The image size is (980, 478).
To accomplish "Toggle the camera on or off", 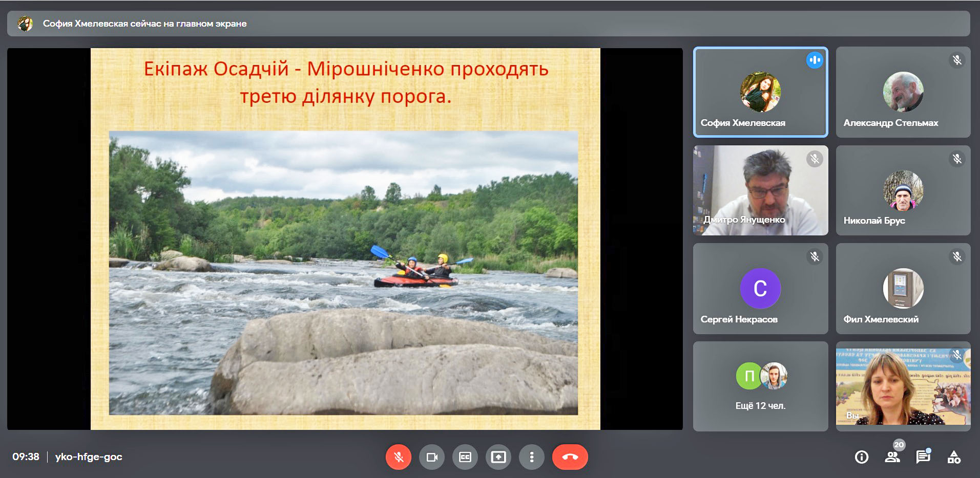I will pyautogui.click(x=432, y=457).
